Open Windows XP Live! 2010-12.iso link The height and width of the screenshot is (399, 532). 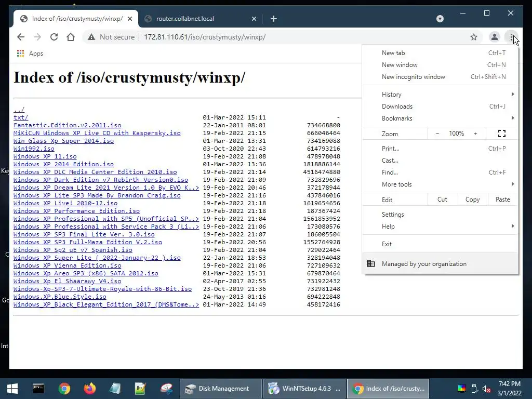[65, 203]
